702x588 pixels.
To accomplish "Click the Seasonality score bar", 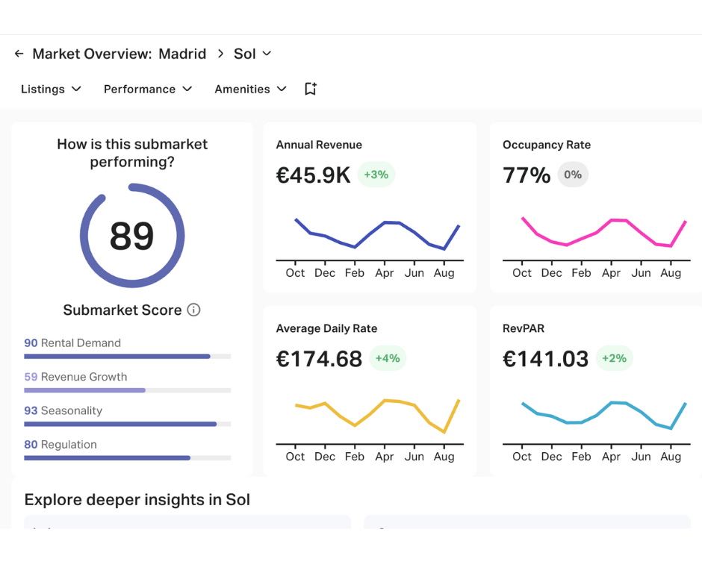I will click(127, 424).
